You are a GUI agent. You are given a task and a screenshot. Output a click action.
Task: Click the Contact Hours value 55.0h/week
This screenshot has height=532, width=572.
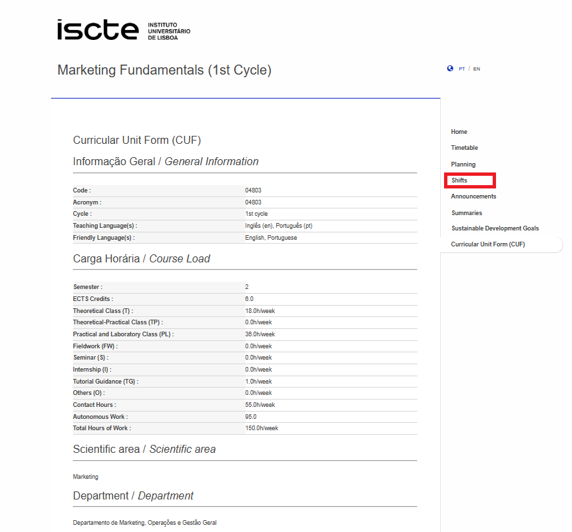coord(260,405)
